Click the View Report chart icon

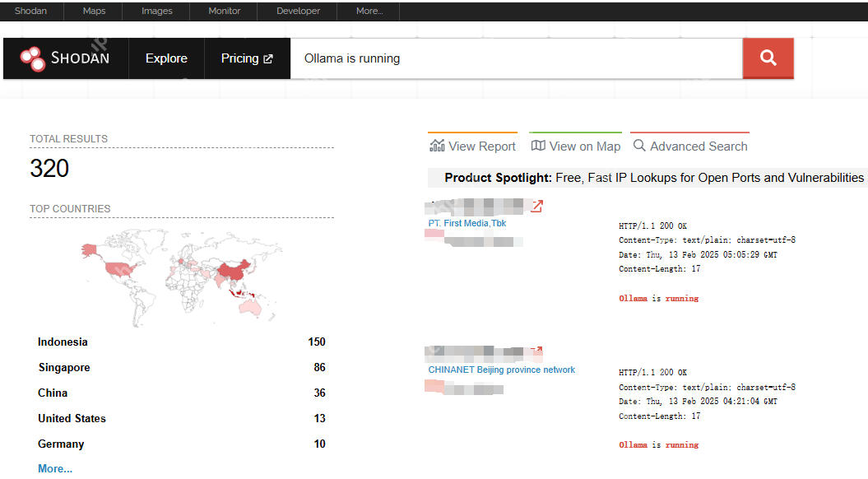(x=437, y=146)
